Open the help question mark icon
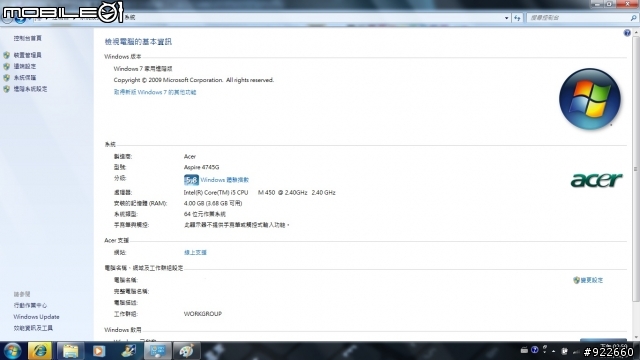The height and width of the screenshot is (360, 640). tap(627, 33)
